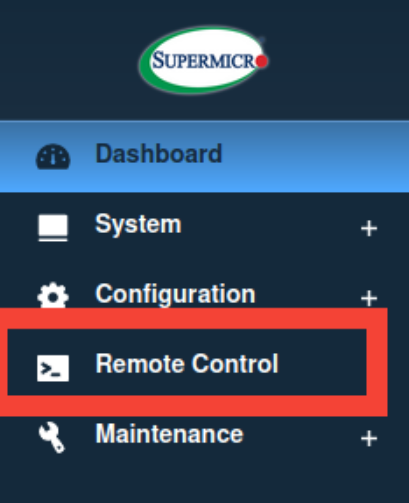Click the Supermicro logo at the top
Screen dimensions: 409x503
point(204,61)
